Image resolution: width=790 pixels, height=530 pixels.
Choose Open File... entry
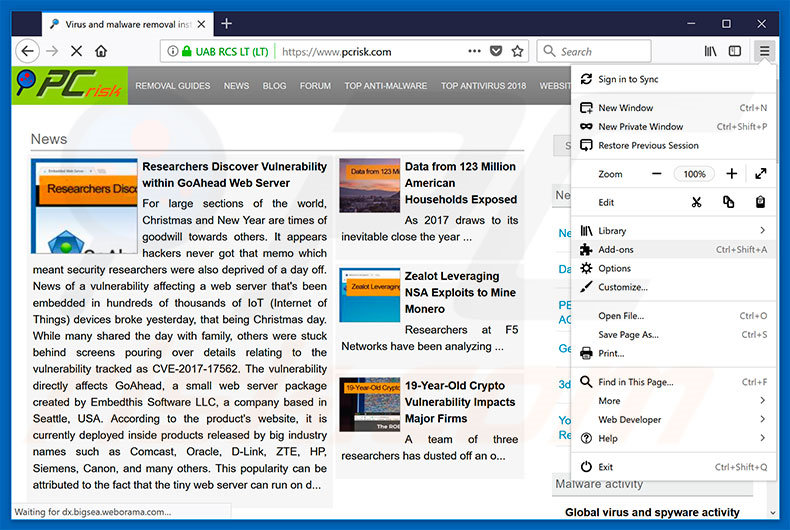click(673, 316)
